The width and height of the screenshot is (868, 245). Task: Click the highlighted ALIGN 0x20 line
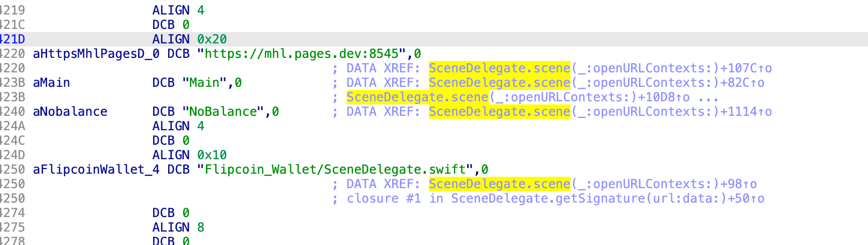[434, 39]
